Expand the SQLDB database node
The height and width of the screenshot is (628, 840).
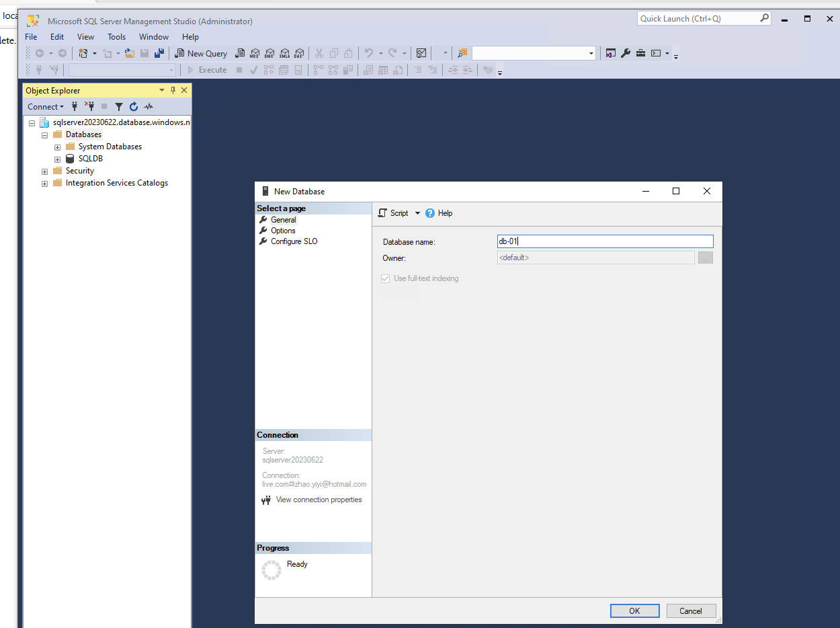click(58, 159)
